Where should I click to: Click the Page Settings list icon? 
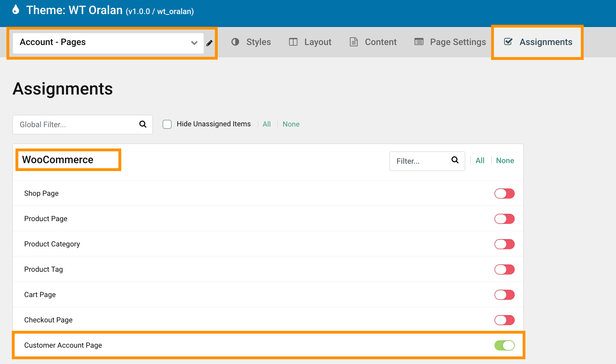tap(419, 42)
